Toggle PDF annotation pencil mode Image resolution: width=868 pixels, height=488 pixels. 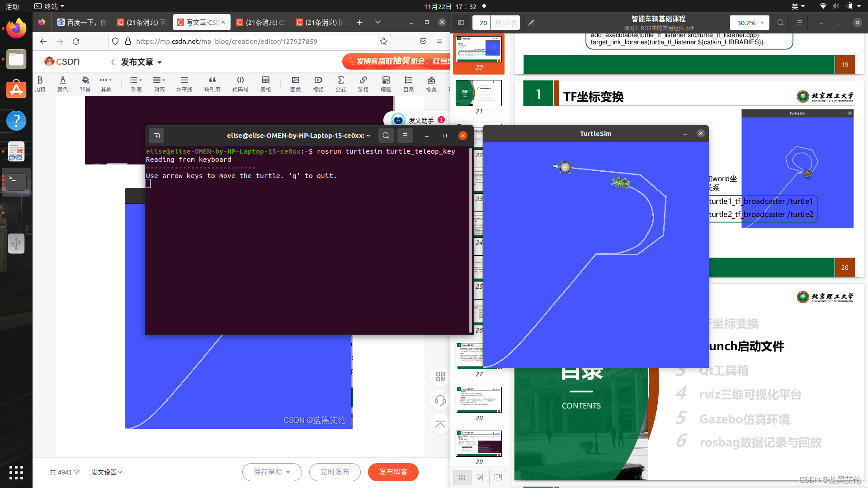coord(531,23)
